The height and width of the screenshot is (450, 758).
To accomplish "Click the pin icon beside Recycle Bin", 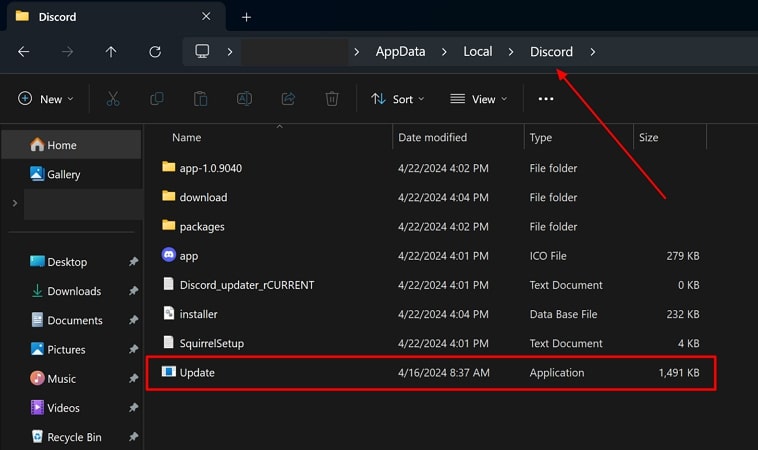I will click(133, 437).
